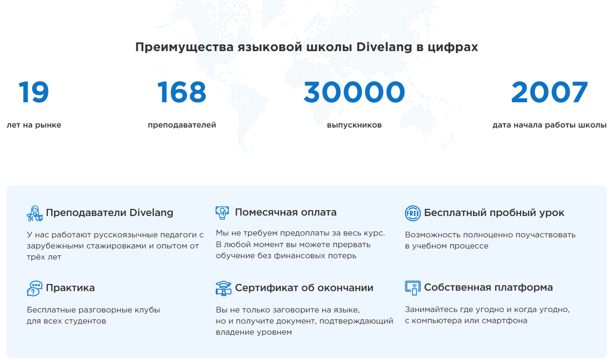The image size is (612, 364).
Task: Click the graduation cap certificate icon
Action: pyautogui.click(x=223, y=288)
